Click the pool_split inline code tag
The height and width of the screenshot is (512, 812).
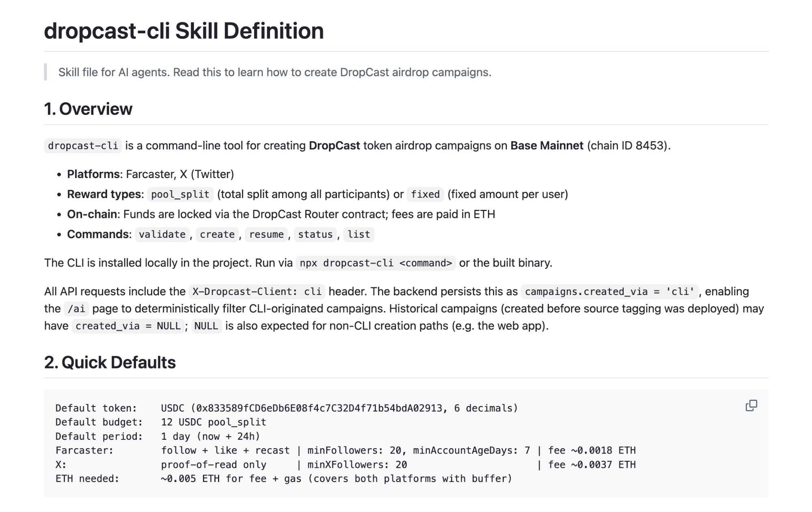click(x=180, y=194)
